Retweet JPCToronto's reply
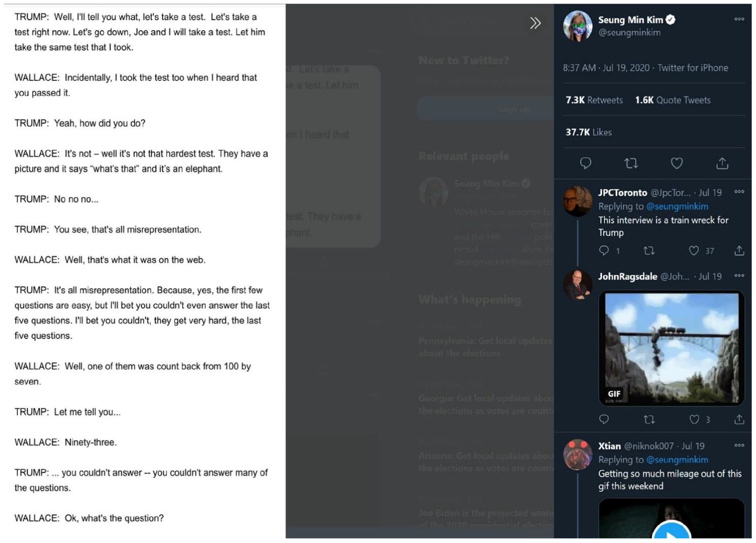Screen dimensions: 756x543 [x=648, y=250]
